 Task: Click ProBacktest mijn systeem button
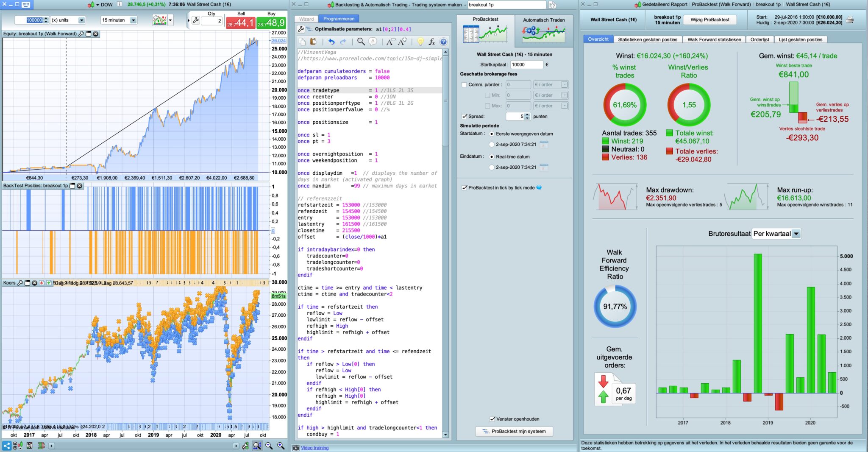[x=514, y=432]
